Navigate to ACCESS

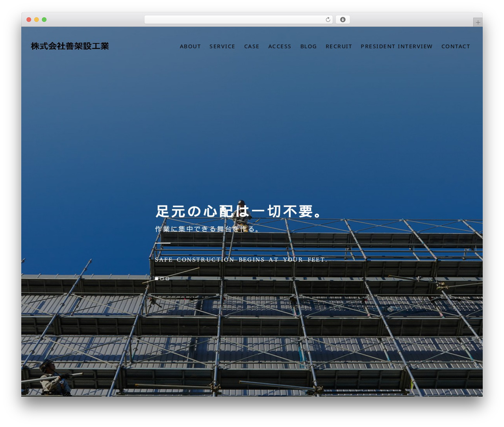coord(280,46)
